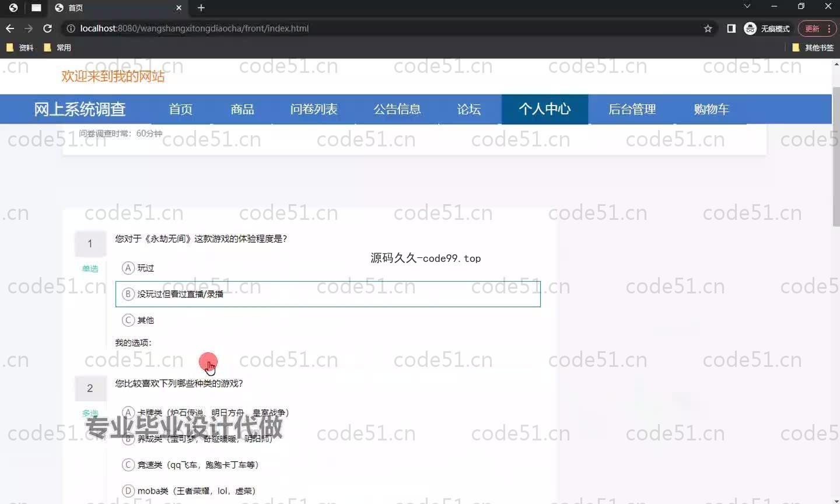Open the 购物车 nav item

pos(711,109)
